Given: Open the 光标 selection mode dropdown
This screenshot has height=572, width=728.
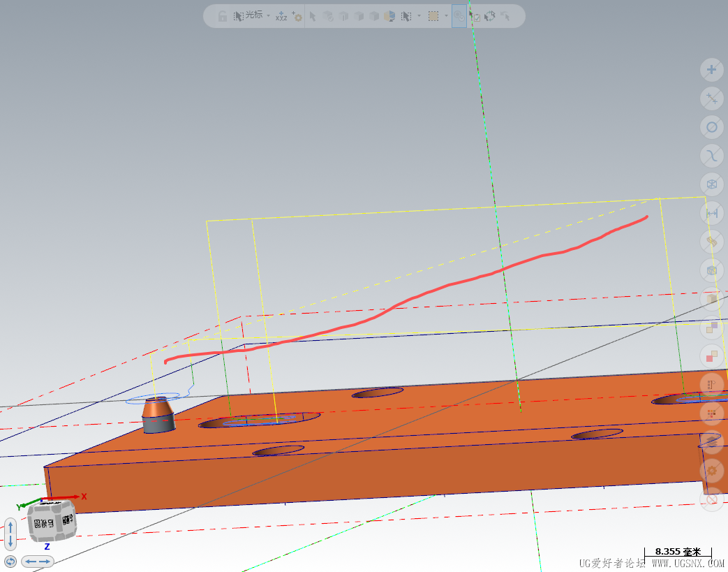Looking at the screenshot, I should point(268,16).
